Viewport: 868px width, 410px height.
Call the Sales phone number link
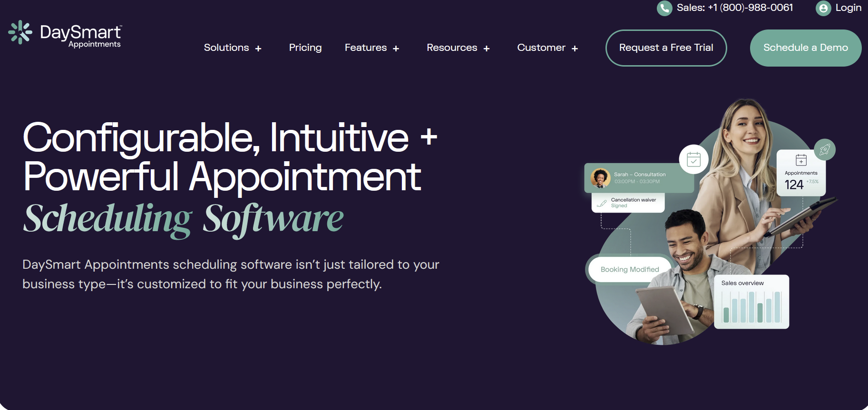click(734, 8)
